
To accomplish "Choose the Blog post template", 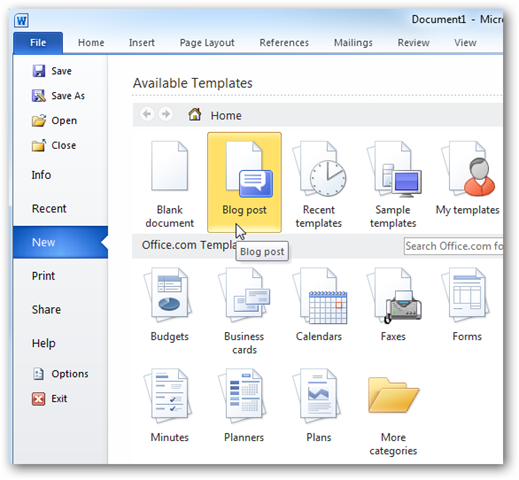I will 244,182.
